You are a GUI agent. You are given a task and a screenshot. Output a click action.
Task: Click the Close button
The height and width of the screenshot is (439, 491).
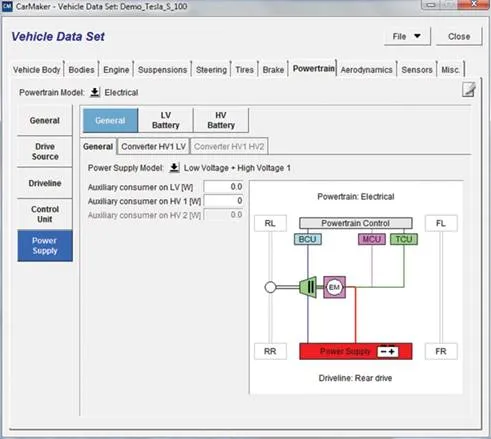click(459, 36)
